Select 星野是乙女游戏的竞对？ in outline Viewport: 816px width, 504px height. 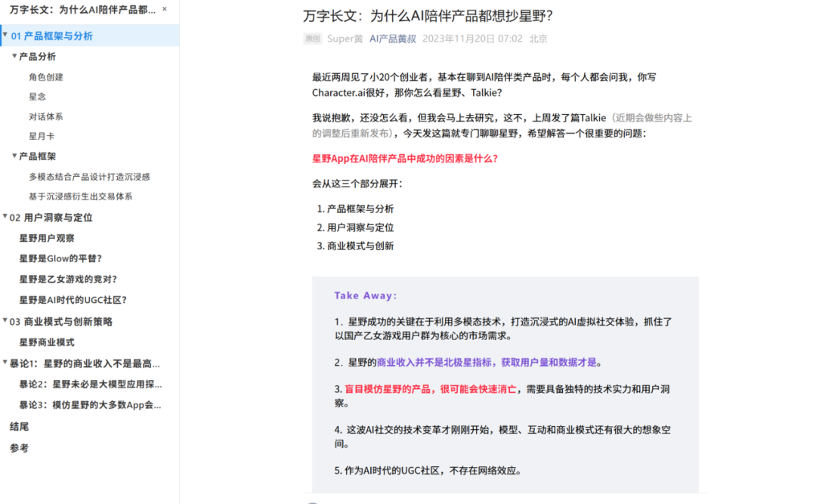click(x=68, y=279)
